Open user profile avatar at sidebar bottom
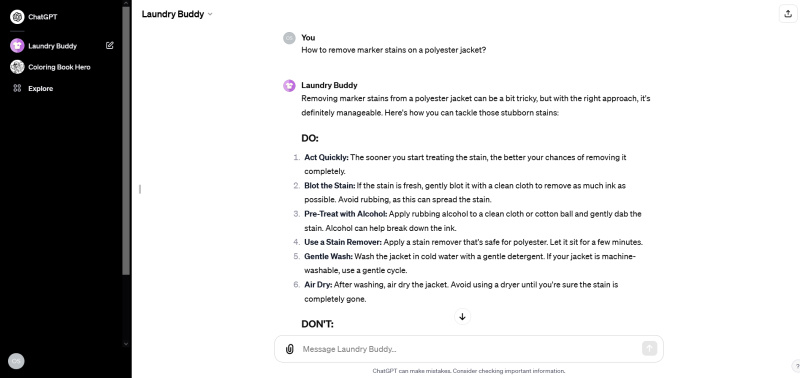The height and width of the screenshot is (378, 800). coord(16,361)
